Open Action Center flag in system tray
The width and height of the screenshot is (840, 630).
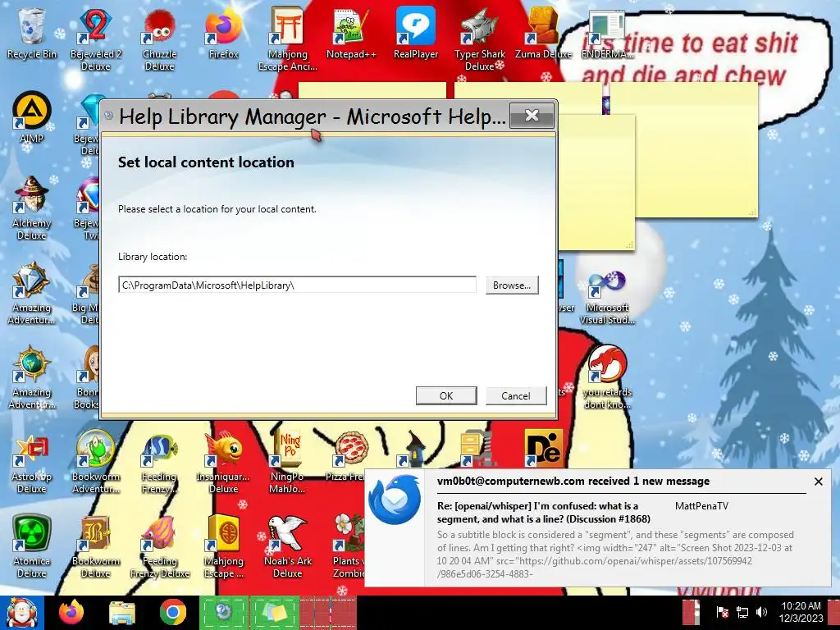tap(722, 612)
